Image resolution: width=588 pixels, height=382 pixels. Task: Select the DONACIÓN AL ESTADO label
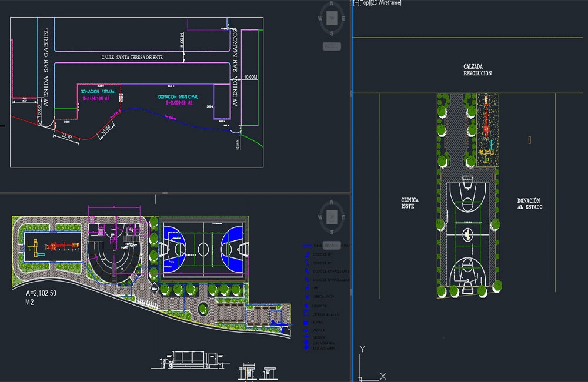(x=530, y=203)
